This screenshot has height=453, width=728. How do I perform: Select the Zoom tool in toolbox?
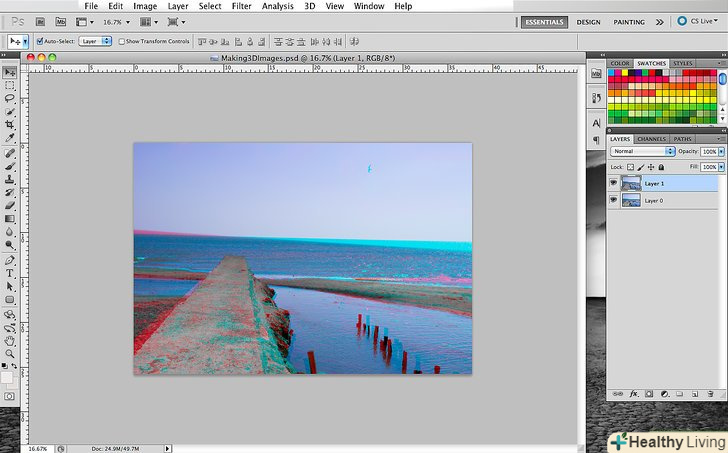10,354
